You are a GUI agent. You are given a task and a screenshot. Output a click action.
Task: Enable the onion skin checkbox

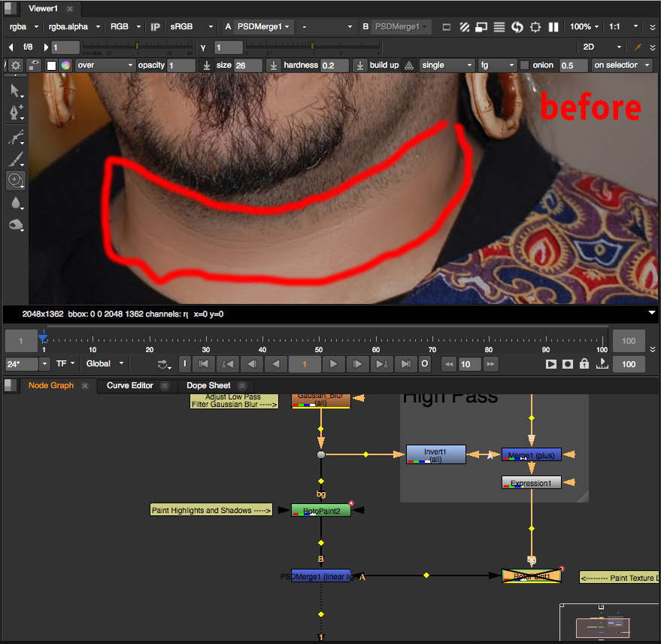click(x=524, y=65)
